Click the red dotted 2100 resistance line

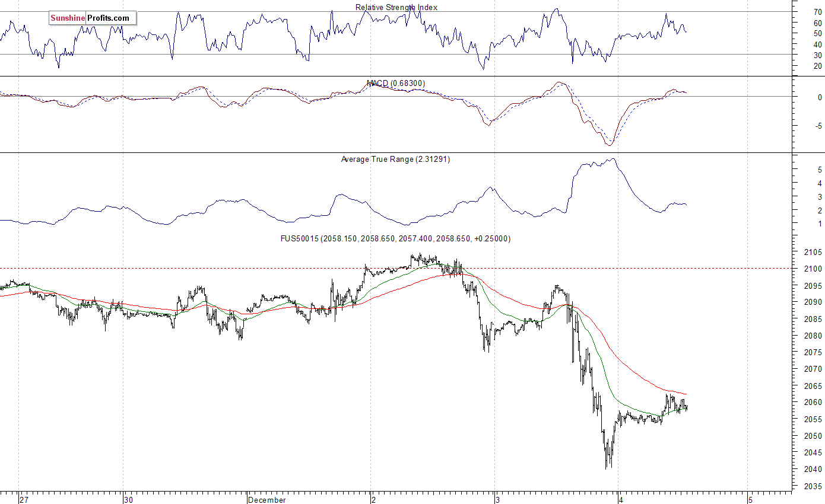coord(396,268)
